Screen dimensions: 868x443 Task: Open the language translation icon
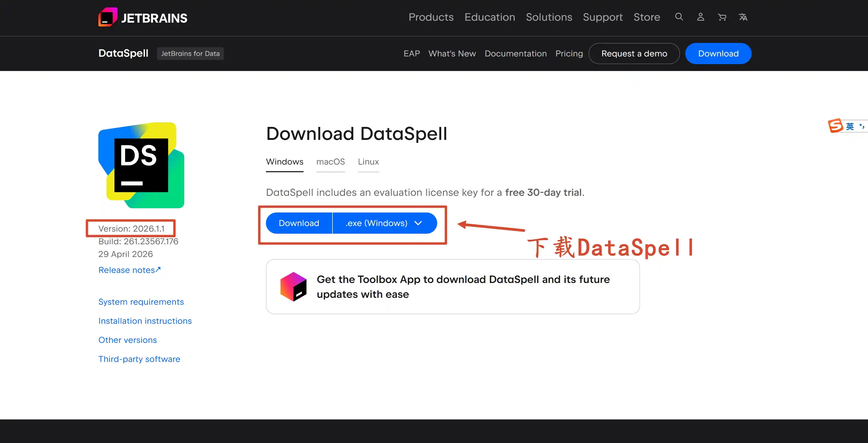click(743, 17)
